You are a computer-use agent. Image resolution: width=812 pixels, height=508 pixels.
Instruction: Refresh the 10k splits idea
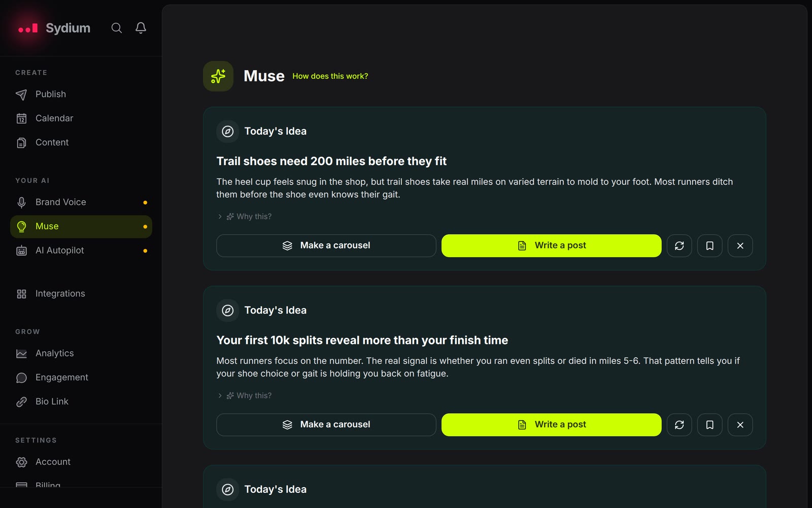[680, 425]
